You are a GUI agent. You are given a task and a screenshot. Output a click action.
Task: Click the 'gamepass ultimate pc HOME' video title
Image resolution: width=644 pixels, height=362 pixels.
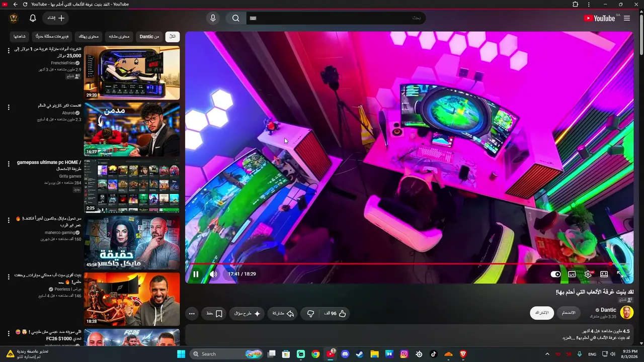tap(49, 165)
